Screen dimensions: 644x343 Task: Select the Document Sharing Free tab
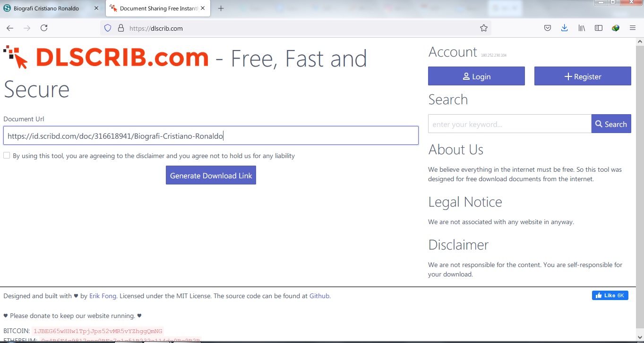[159, 8]
